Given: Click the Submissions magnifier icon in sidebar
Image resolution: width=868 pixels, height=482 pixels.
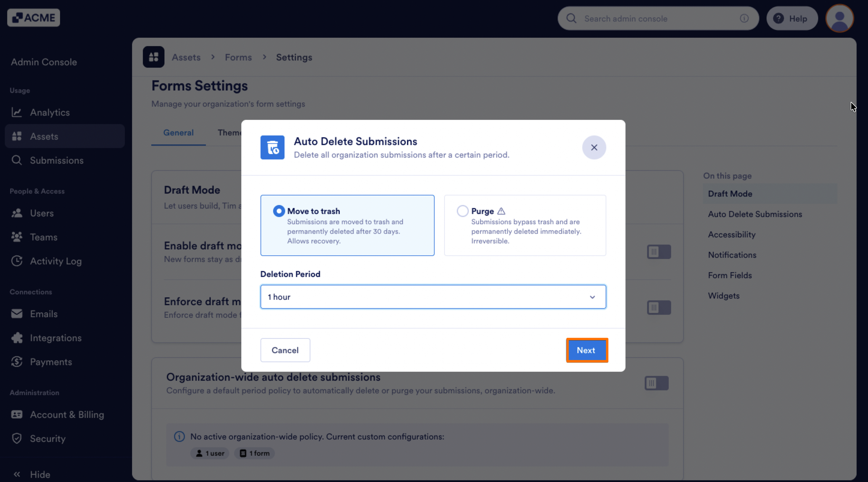Looking at the screenshot, I should click(17, 160).
